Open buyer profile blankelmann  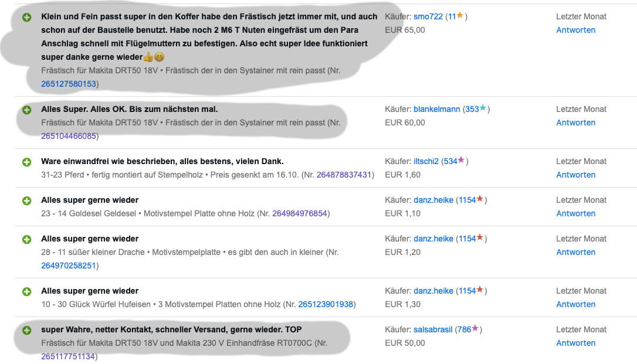coord(437,109)
